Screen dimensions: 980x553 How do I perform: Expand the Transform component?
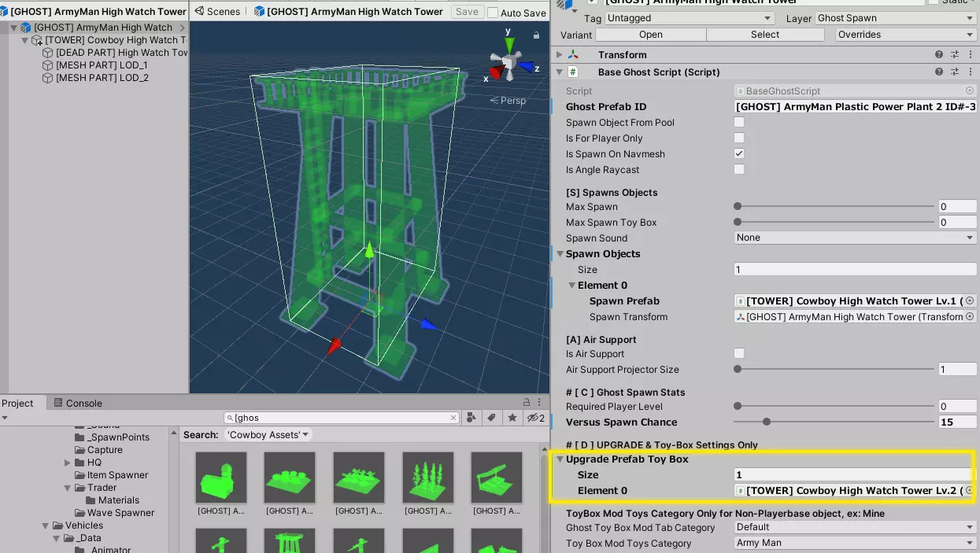[x=560, y=55]
